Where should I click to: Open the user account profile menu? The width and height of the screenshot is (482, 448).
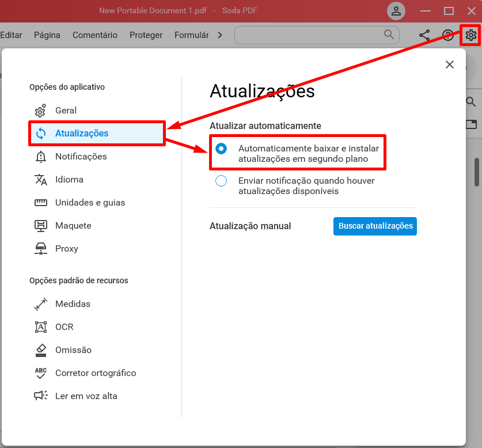(396, 11)
